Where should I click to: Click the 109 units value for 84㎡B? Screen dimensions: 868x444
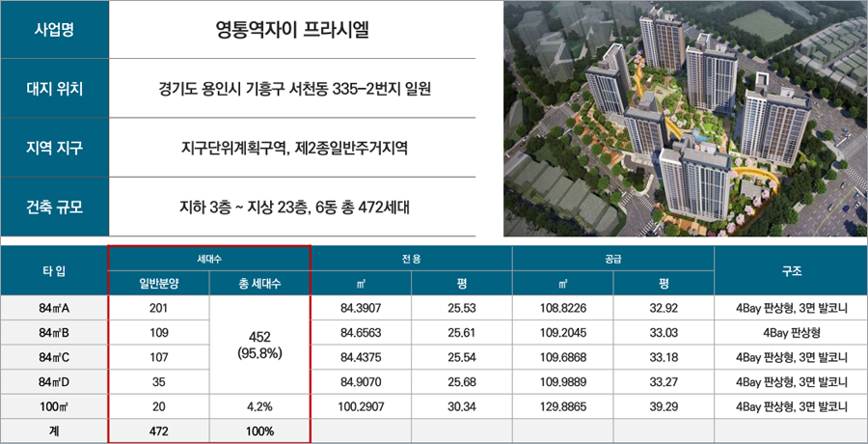[159, 333]
